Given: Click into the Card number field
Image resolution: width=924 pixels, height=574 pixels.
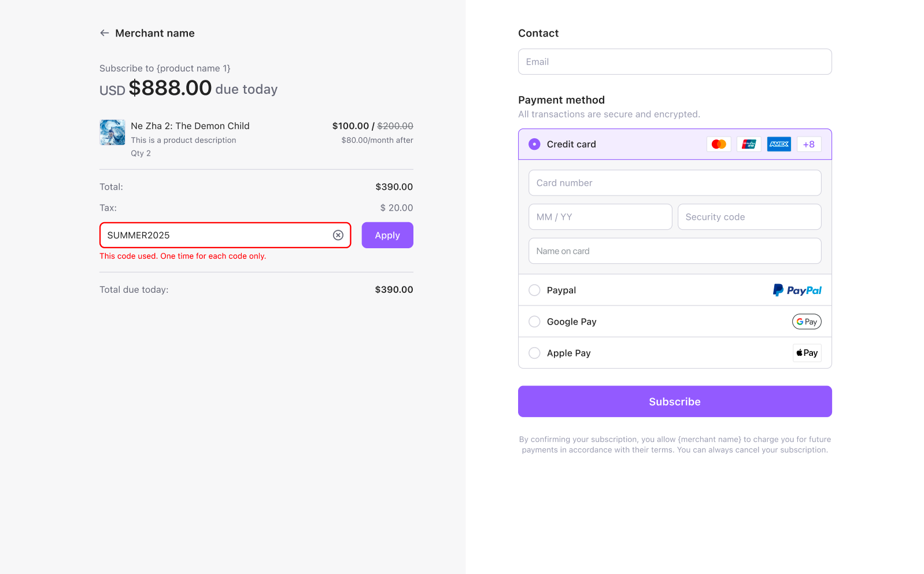Looking at the screenshot, I should (675, 183).
